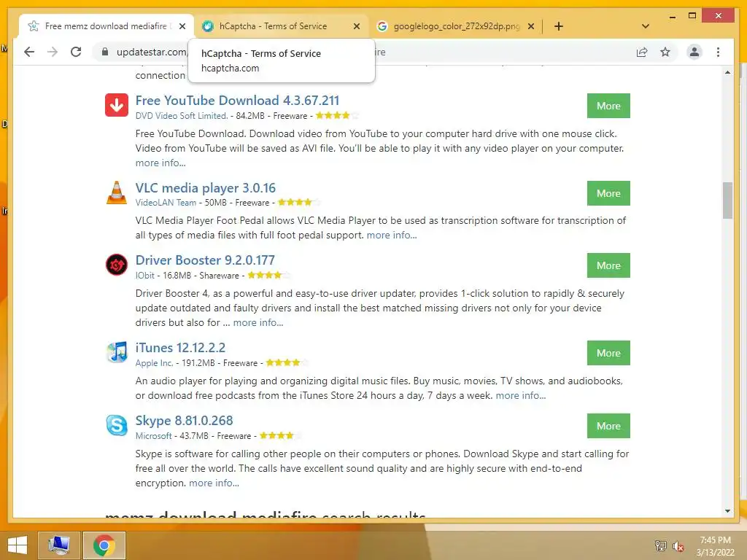Open Chrome three-dot menu

[x=718, y=52]
